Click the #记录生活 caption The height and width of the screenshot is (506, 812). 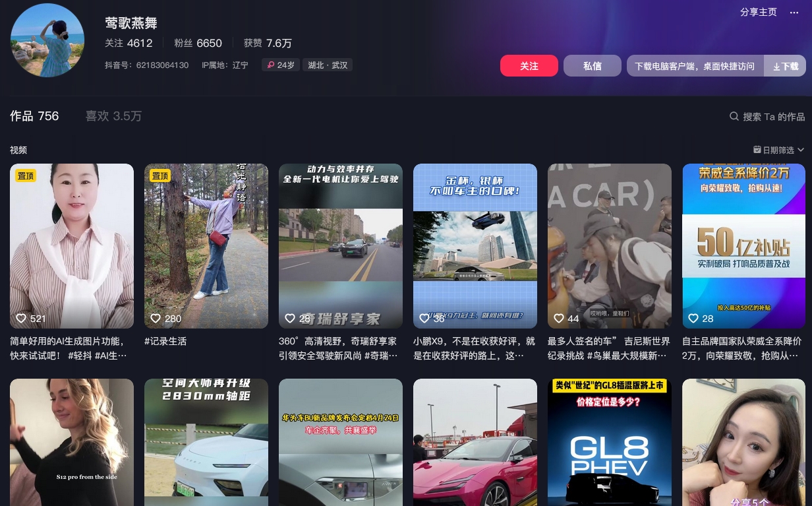point(165,341)
